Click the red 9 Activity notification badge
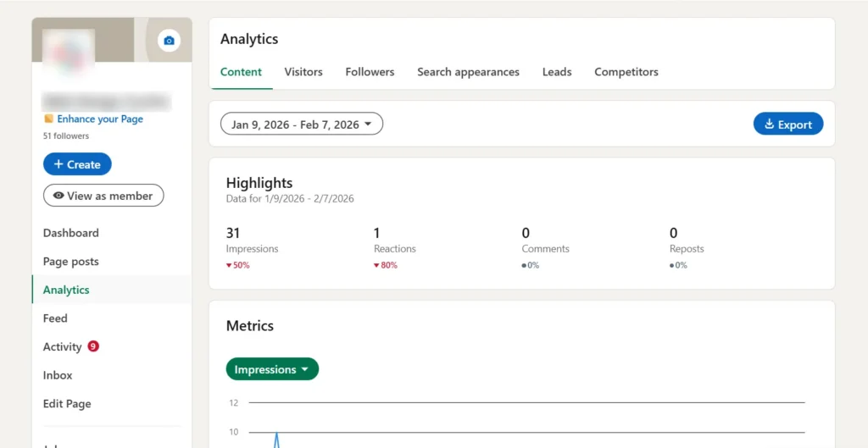This screenshot has height=448, width=868. 93,346
